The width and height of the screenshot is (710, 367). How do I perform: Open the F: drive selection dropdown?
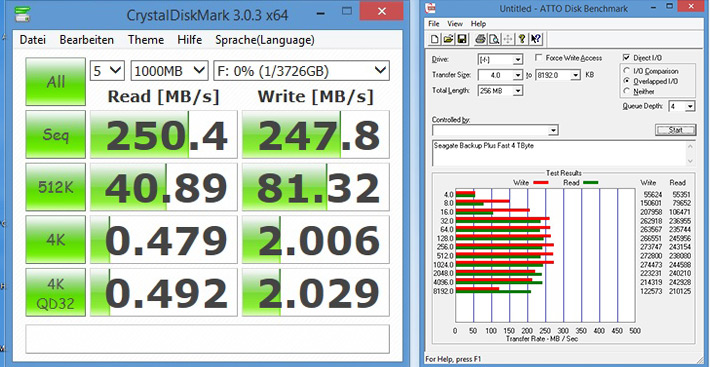click(x=301, y=71)
